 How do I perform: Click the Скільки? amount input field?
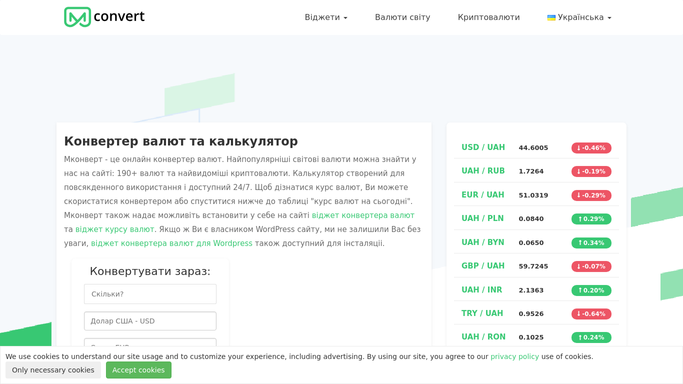tap(150, 294)
